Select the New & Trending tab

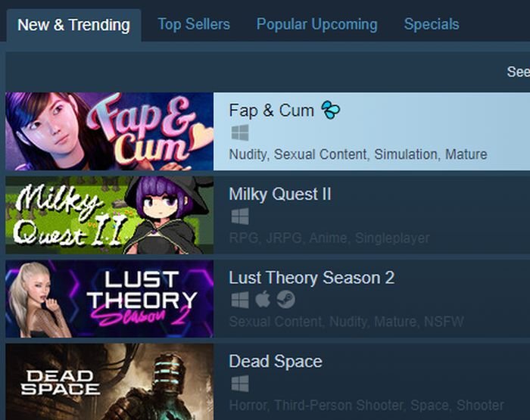click(x=73, y=25)
